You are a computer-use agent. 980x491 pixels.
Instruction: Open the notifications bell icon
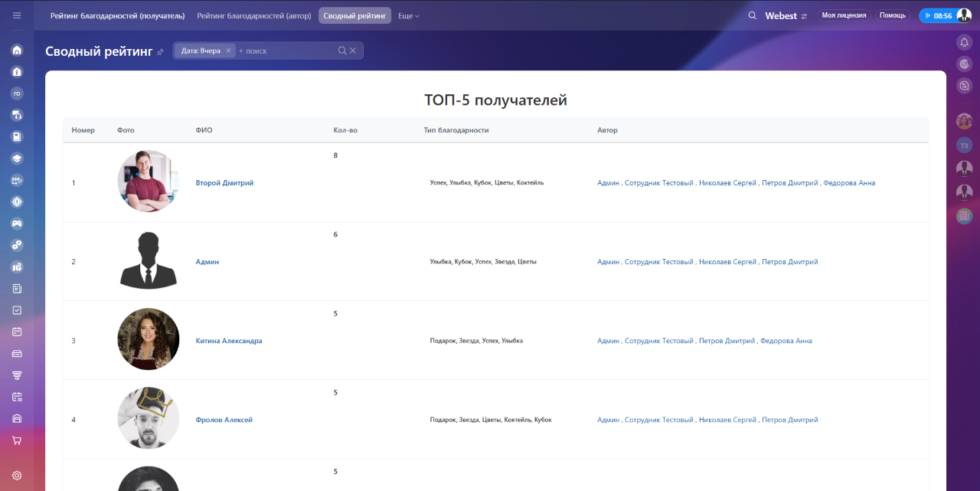(964, 42)
